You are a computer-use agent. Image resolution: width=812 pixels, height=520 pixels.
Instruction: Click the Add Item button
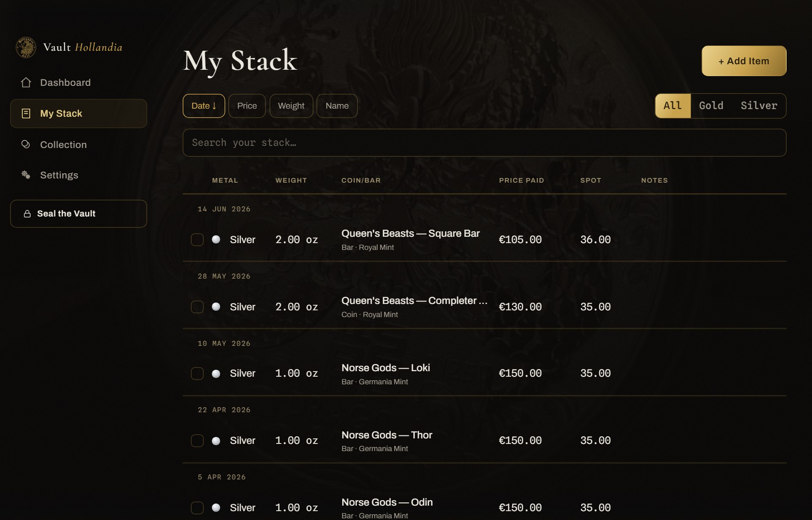[x=744, y=61]
